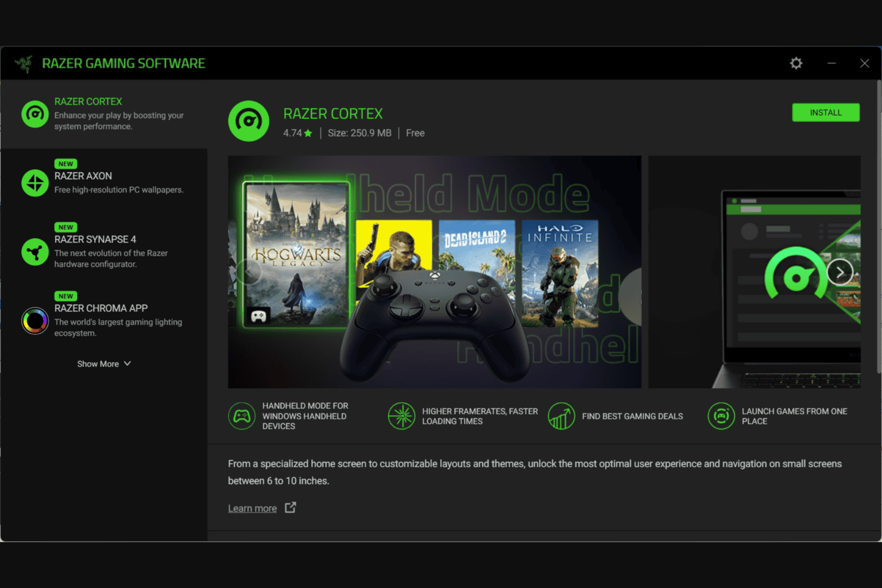This screenshot has height=588, width=882.
Task: Show next carousel screenshot arrow
Action: coord(840,272)
